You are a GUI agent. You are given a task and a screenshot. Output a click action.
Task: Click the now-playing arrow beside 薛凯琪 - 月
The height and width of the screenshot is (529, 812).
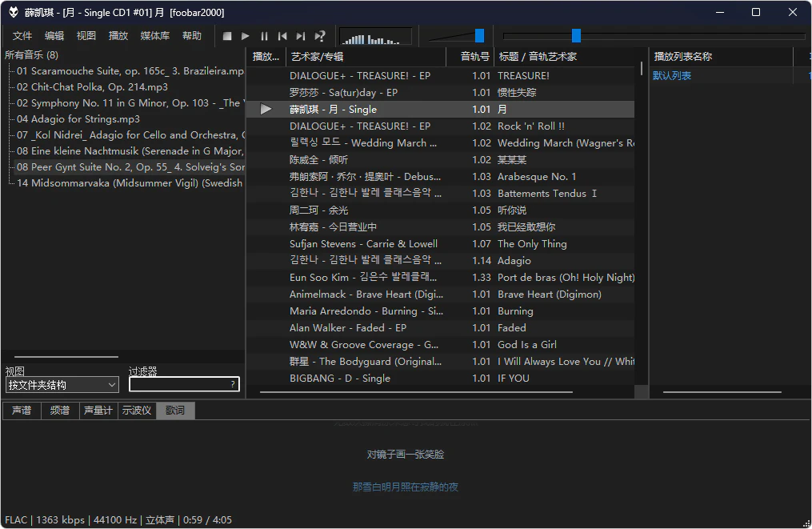click(x=266, y=110)
